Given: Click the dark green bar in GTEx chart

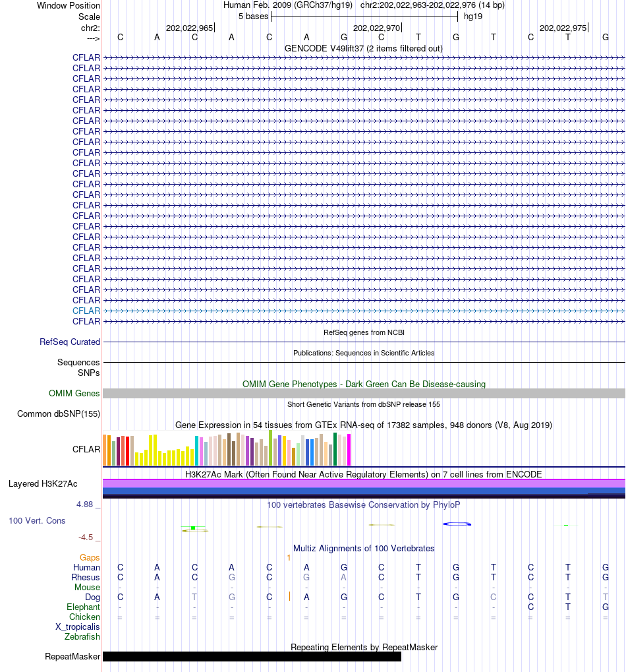Looking at the screenshot, I should [335, 448].
